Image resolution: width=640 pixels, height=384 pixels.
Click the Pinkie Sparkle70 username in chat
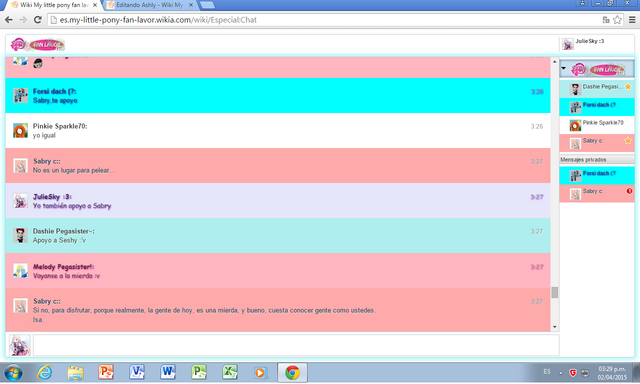click(60, 126)
